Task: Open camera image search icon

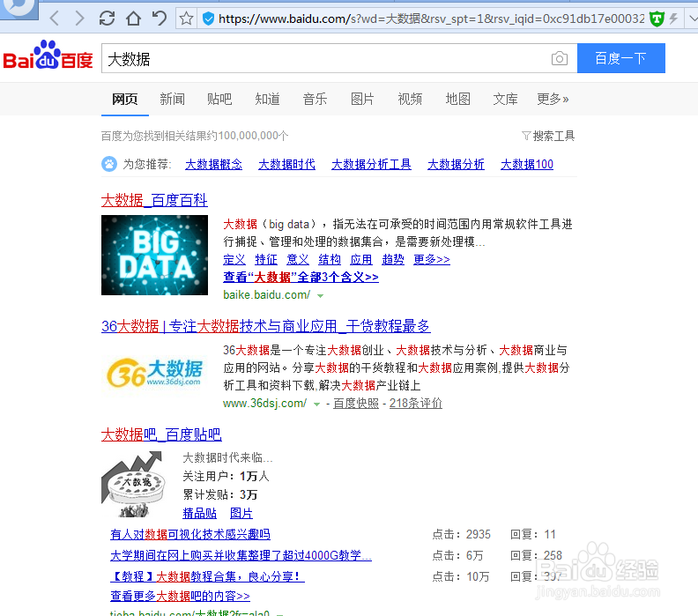Action: click(559, 58)
